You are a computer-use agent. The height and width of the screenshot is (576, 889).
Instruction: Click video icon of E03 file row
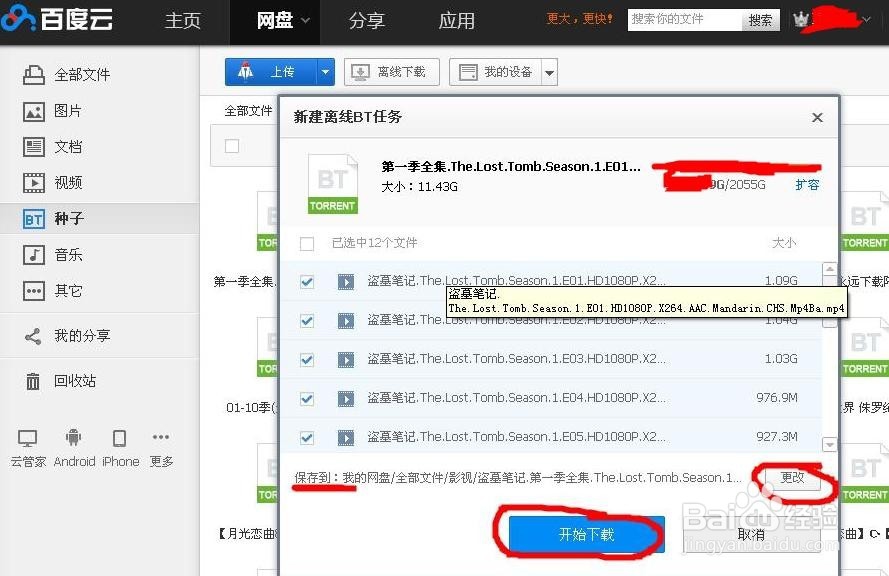pos(346,359)
